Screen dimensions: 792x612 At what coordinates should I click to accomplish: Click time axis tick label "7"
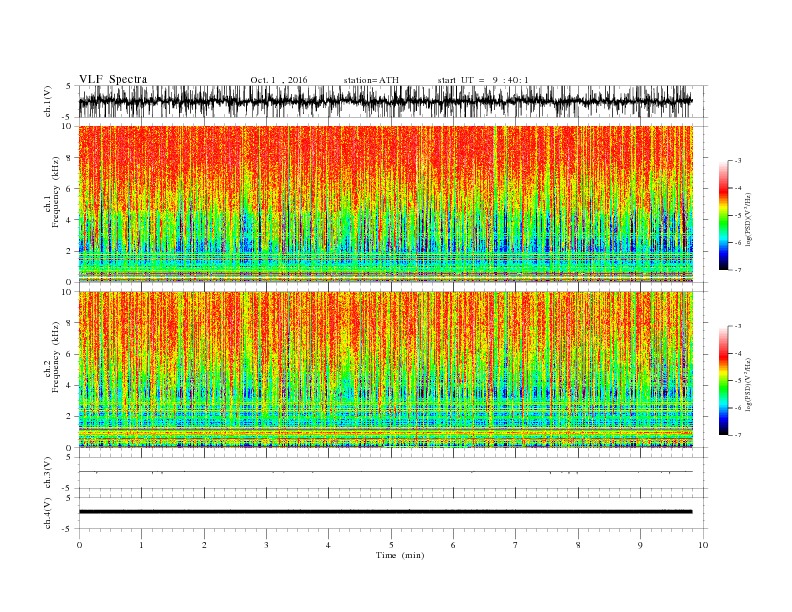pyautogui.click(x=516, y=545)
